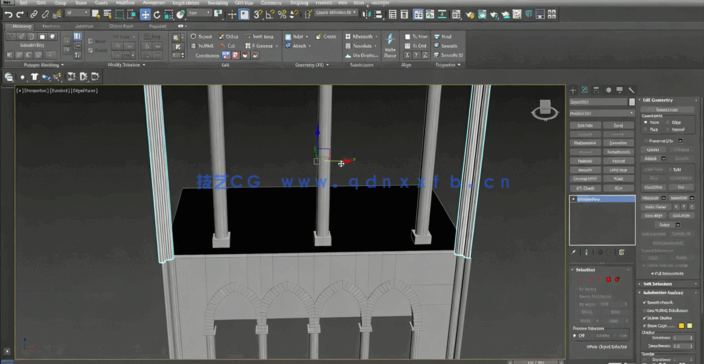704x364 pixels.
Task: Click the Align tool icon
Action: click(379, 14)
